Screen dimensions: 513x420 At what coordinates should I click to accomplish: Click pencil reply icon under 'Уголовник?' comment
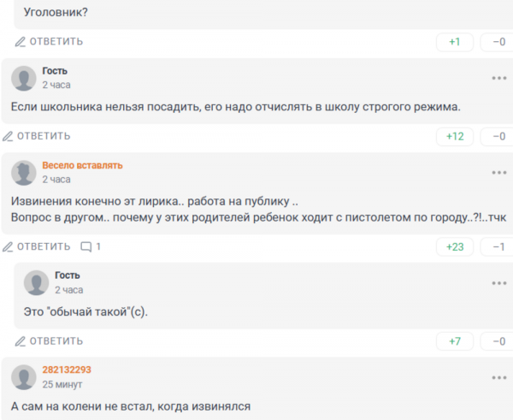21,41
